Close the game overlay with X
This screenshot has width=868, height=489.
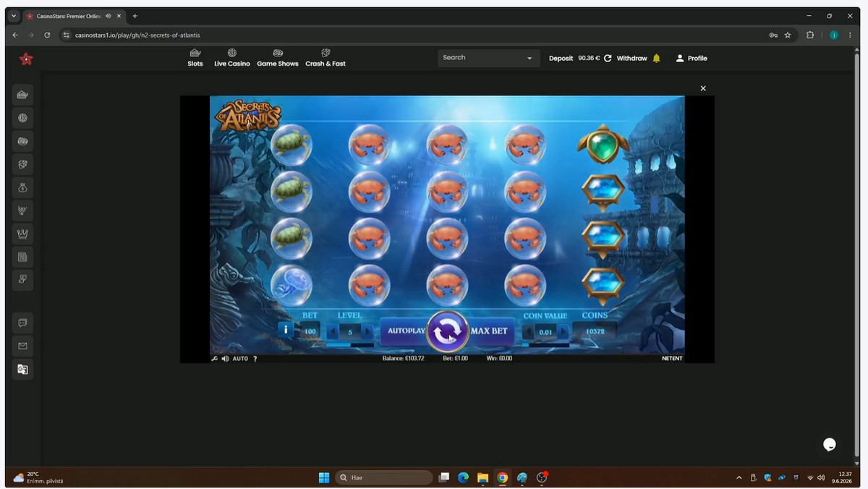[703, 88]
